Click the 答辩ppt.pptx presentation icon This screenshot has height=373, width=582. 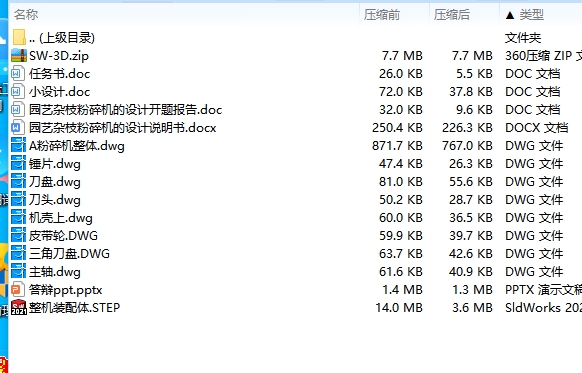coord(18,289)
